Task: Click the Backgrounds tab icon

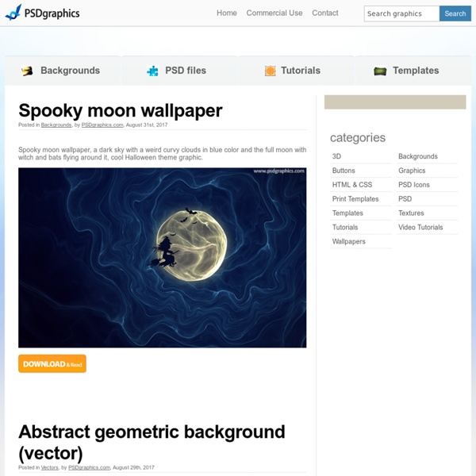Action: tap(27, 71)
